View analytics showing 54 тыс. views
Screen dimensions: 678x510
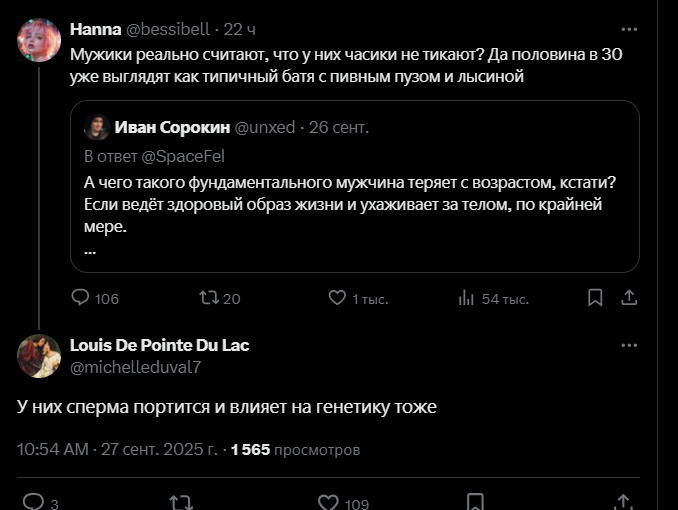click(466, 298)
